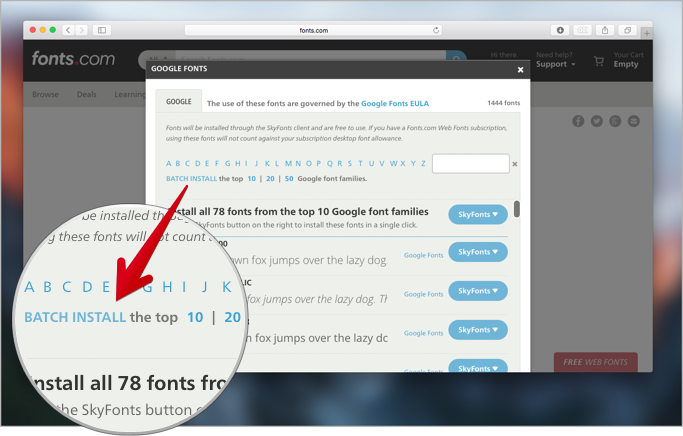Open a new Safari tab with plus
683x436 pixels.
tap(647, 33)
